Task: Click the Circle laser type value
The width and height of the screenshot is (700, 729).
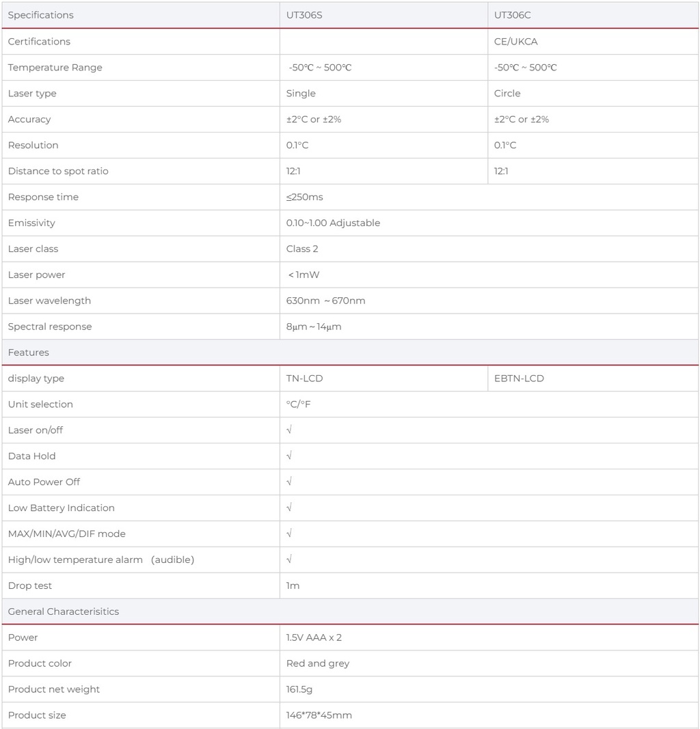Action: [x=507, y=93]
